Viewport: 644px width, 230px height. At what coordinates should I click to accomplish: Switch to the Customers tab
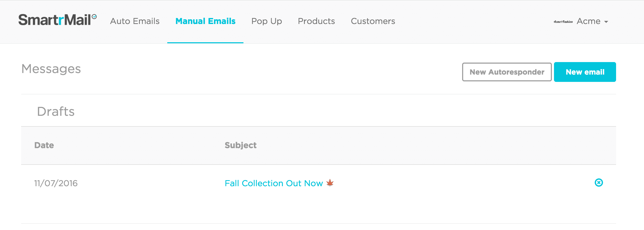[x=373, y=21]
